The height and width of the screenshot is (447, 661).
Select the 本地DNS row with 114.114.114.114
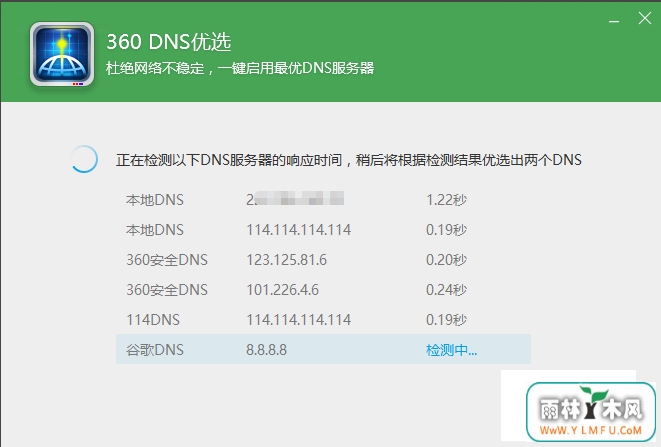coord(323,230)
